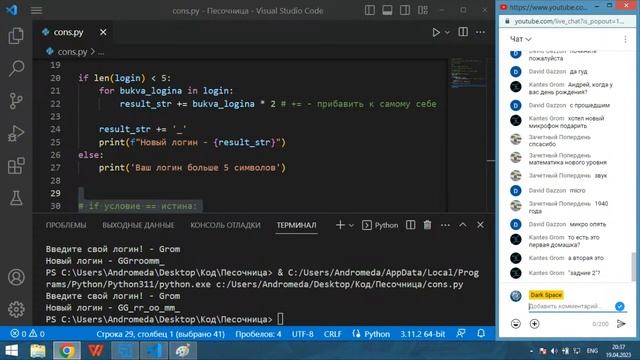This screenshot has width=640, height=360.
Task: Split the editor to the right
Action: (463, 32)
